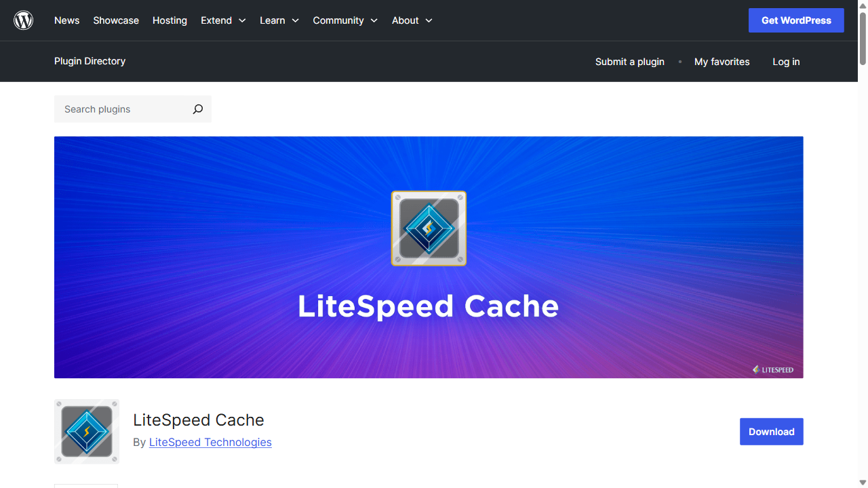Open the Submit a plugin link

[629, 62]
